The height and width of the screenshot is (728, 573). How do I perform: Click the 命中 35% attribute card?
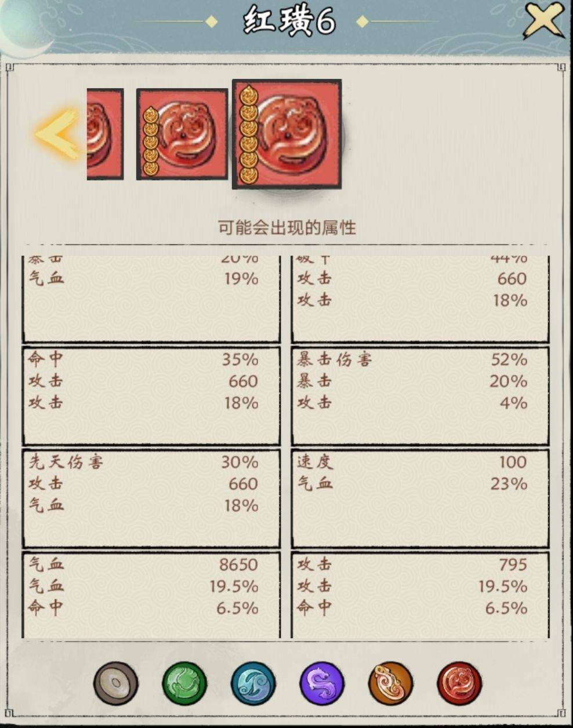[151, 396]
